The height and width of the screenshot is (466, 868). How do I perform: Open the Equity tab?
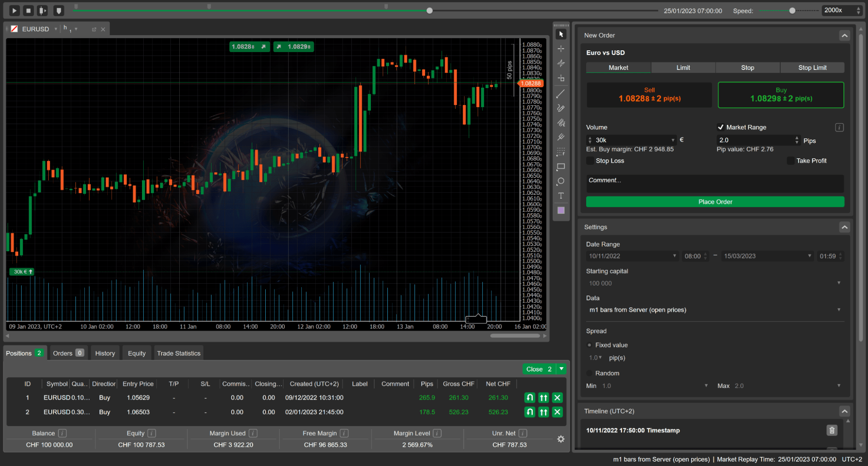(137, 353)
